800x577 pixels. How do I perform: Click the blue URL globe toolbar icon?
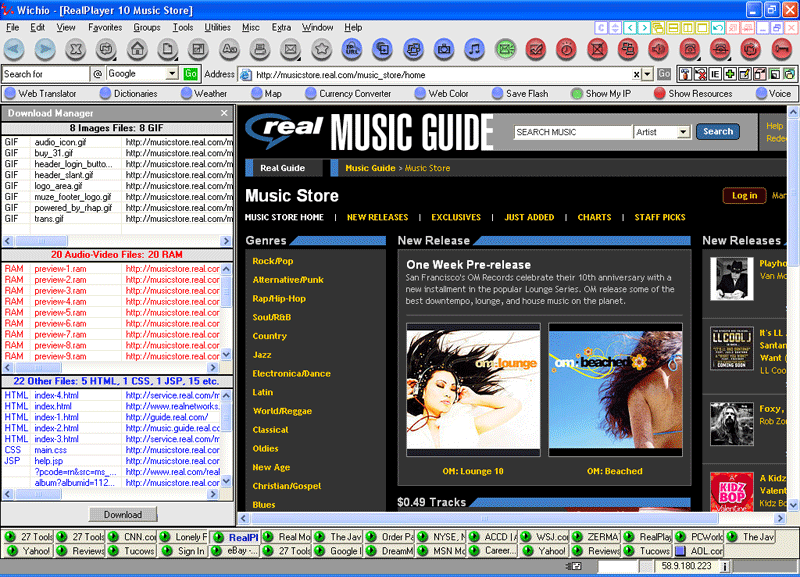pyautogui.click(x=352, y=49)
